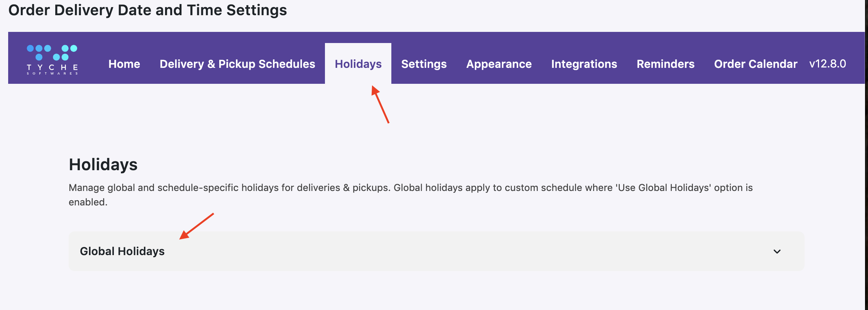The width and height of the screenshot is (868, 310).
Task: Click the vertical scrollbar at right edge
Action: (866, 148)
